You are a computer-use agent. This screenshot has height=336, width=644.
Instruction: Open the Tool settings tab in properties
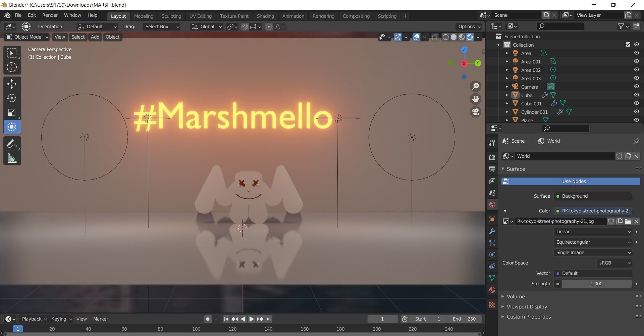click(492, 143)
